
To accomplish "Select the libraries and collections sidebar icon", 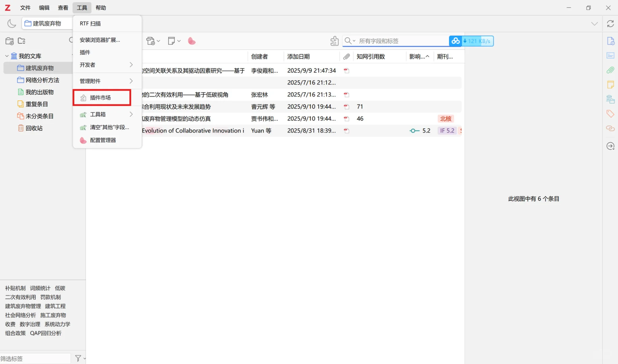I will click(610, 99).
